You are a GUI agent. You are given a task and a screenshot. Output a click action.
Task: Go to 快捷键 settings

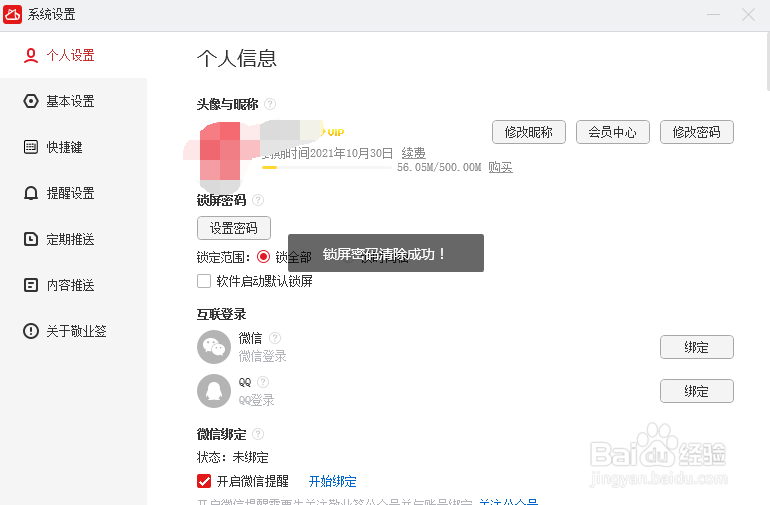click(x=64, y=147)
